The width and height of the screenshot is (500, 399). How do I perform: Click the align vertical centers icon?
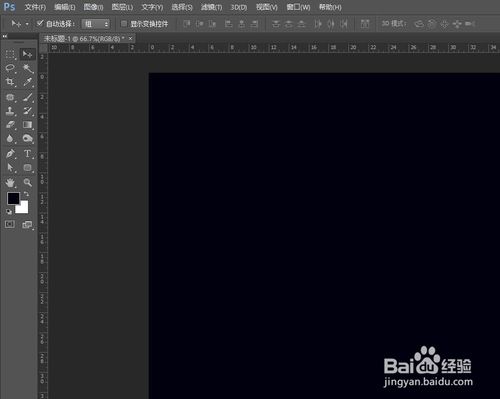[200, 24]
